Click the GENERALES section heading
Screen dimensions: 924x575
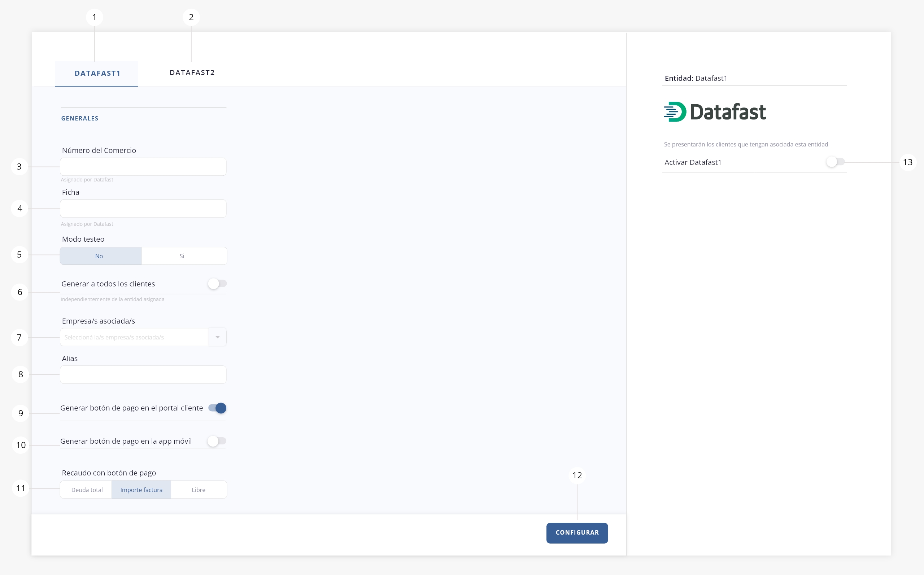point(80,118)
